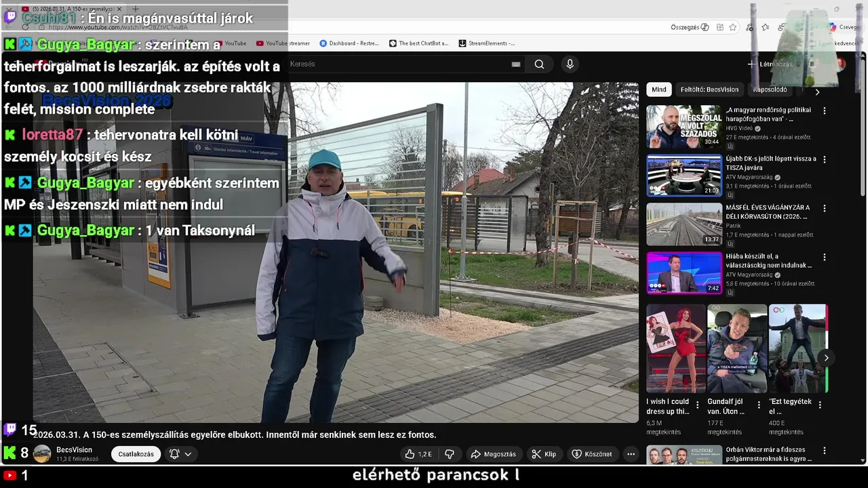The height and width of the screenshot is (488, 868).
Task: Select the 'Kapcsolódó' filter chip
Action: coord(770,89)
